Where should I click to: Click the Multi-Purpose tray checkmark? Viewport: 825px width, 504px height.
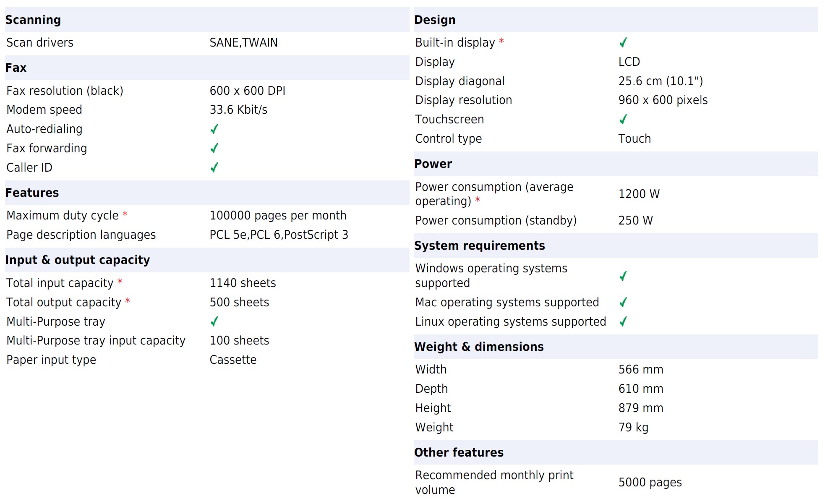click(x=214, y=322)
